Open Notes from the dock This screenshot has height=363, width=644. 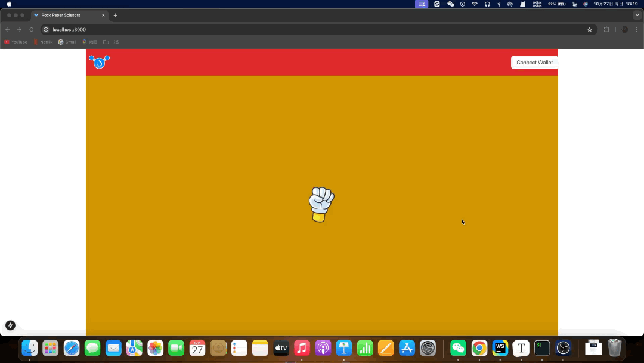point(260,348)
